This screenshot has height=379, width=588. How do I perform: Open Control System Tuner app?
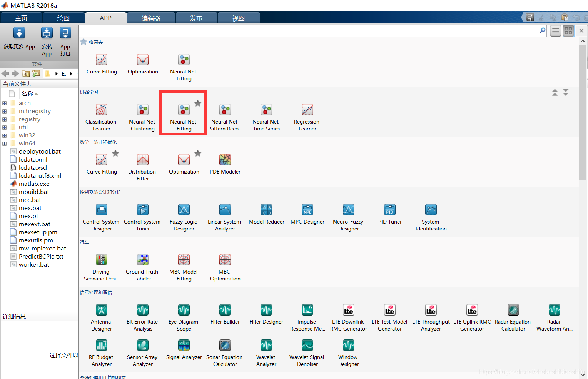click(142, 217)
